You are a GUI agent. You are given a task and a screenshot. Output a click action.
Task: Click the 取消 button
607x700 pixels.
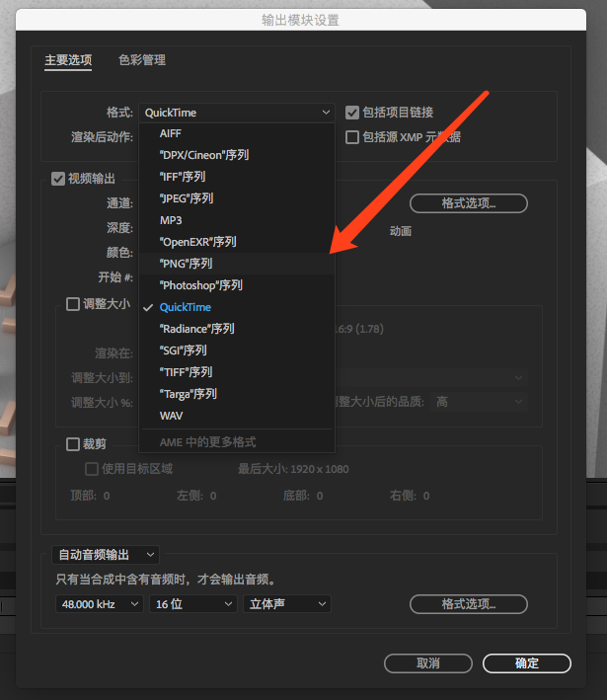[428, 663]
